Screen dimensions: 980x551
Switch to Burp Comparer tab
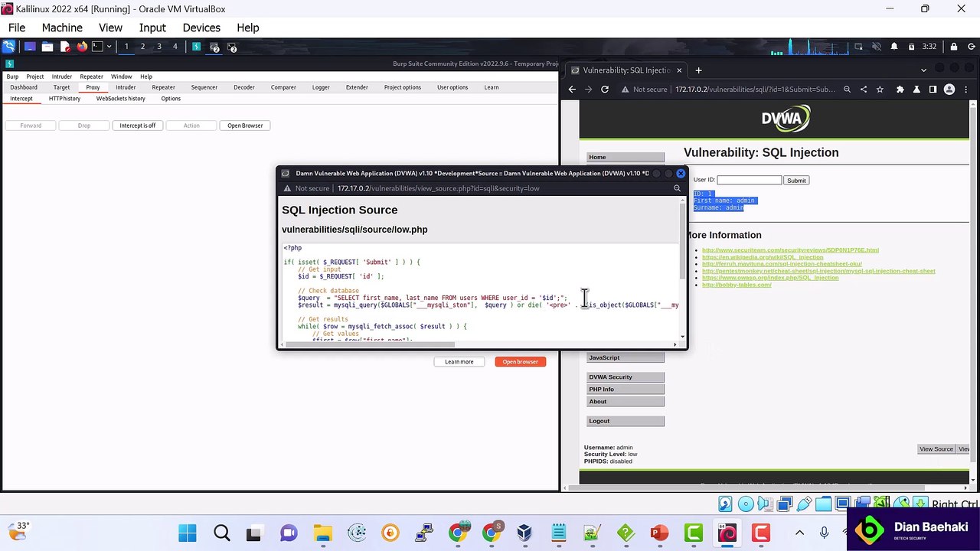(x=283, y=87)
